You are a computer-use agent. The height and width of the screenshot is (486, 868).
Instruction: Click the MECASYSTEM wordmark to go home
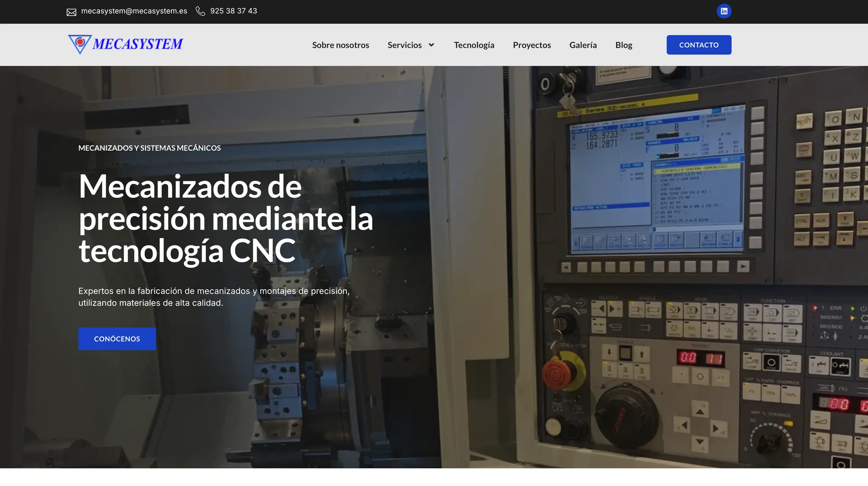coord(137,44)
